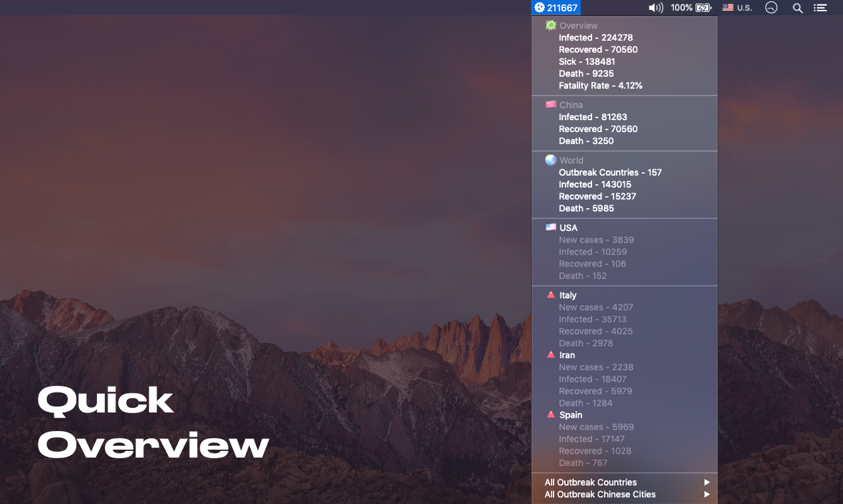Select the Italy heading in menu
The width and height of the screenshot is (843, 504).
point(568,295)
